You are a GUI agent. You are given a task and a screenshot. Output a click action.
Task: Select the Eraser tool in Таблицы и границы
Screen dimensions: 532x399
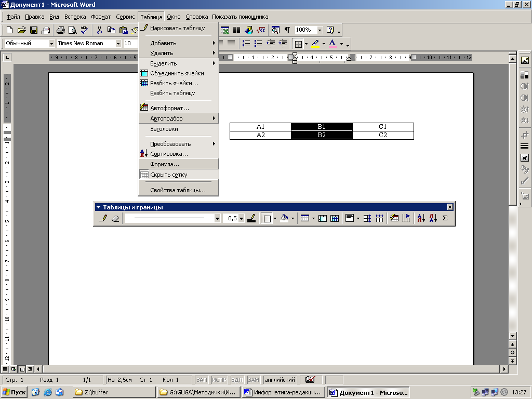point(115,218)
